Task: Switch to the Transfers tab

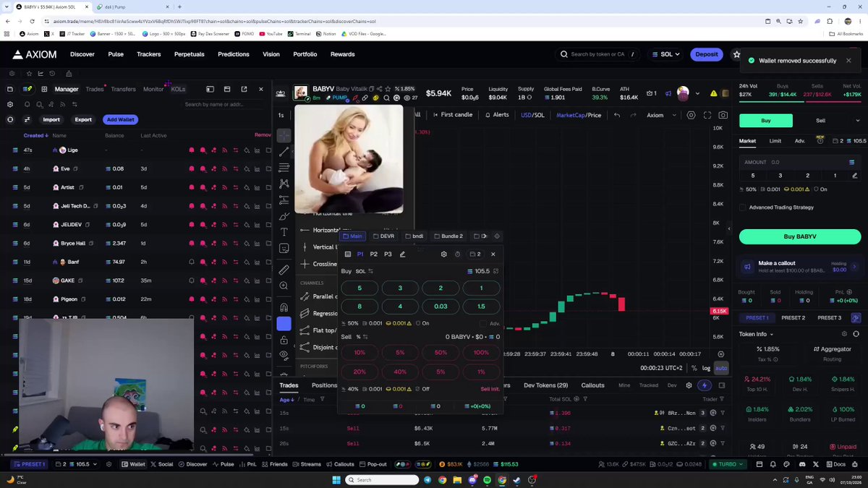Action: coord(123,89)
